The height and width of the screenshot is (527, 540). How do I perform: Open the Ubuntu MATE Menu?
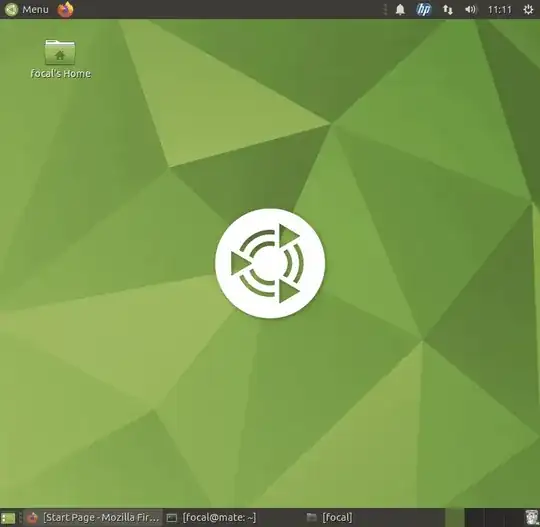[x=27, y=9]
